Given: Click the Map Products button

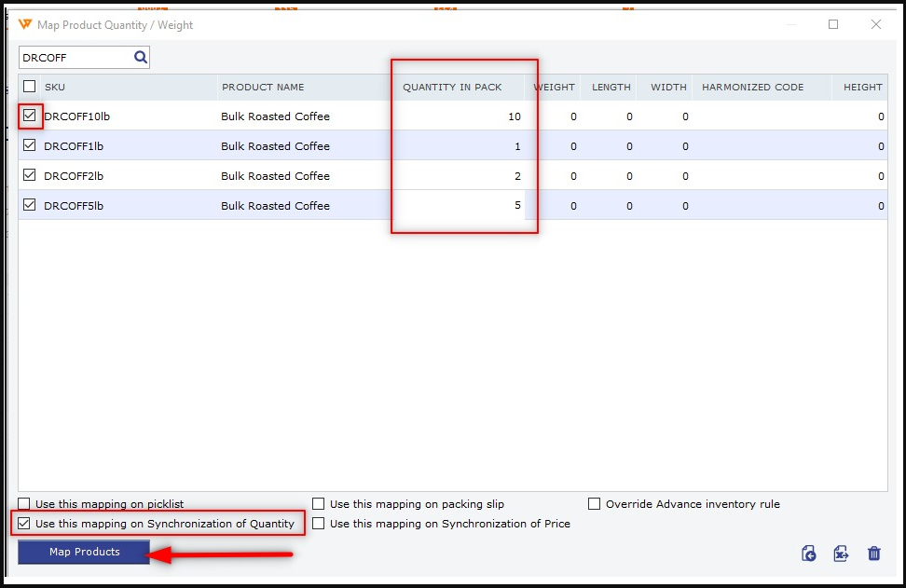Looking at the screenshot, I should (84, 552).
